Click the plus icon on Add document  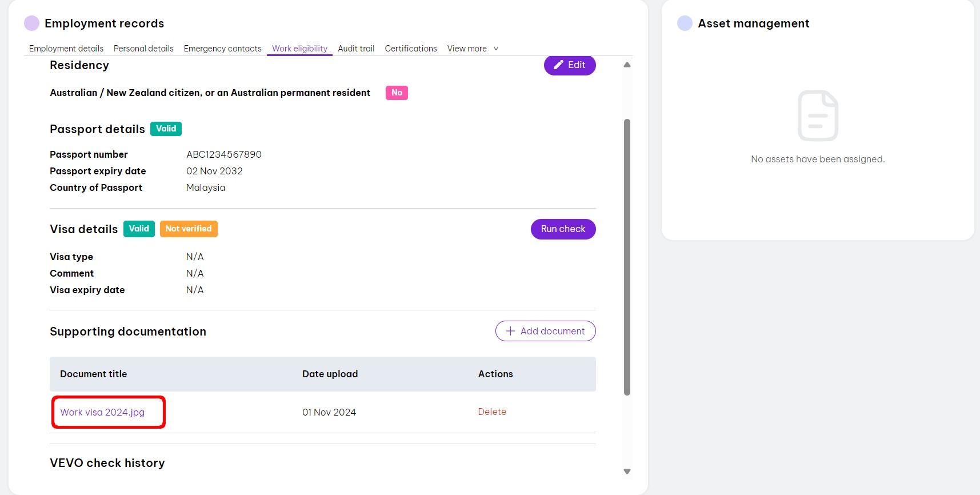(x=511, y=331)
